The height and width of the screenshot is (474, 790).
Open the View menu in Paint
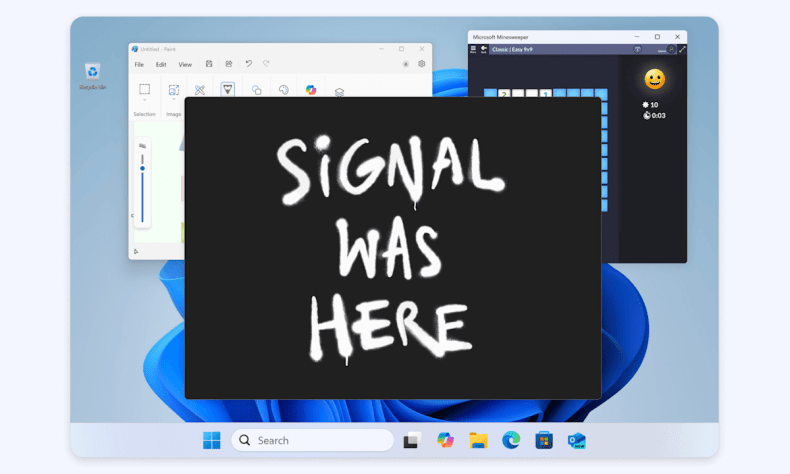coord(185,64)
